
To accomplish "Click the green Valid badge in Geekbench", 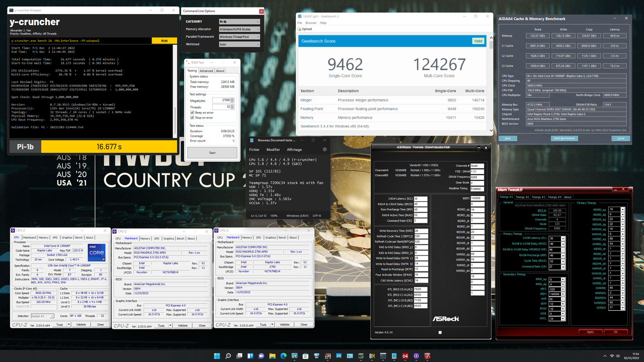I will (478, 41).
